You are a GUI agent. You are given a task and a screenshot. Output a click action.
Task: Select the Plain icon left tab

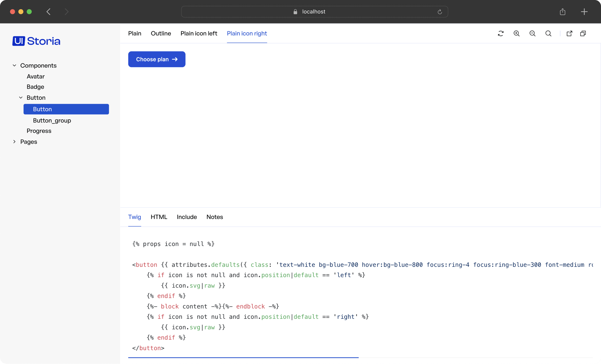pyautogui.click(x=199, y=33)
